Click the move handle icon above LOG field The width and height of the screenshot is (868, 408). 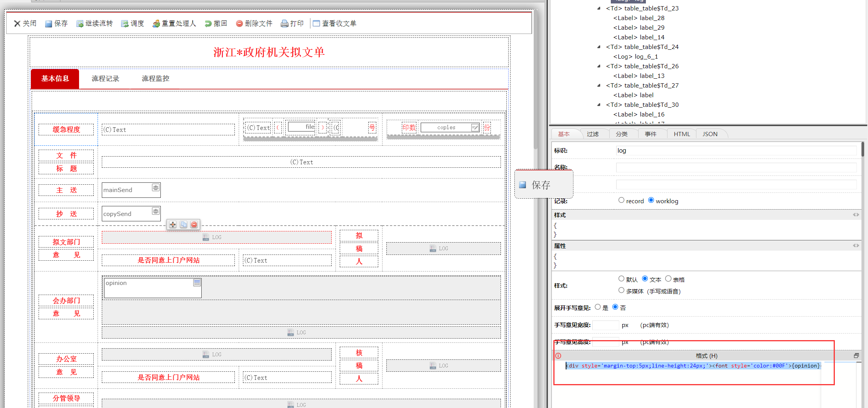pyautogui.click(x=173, y=224)
